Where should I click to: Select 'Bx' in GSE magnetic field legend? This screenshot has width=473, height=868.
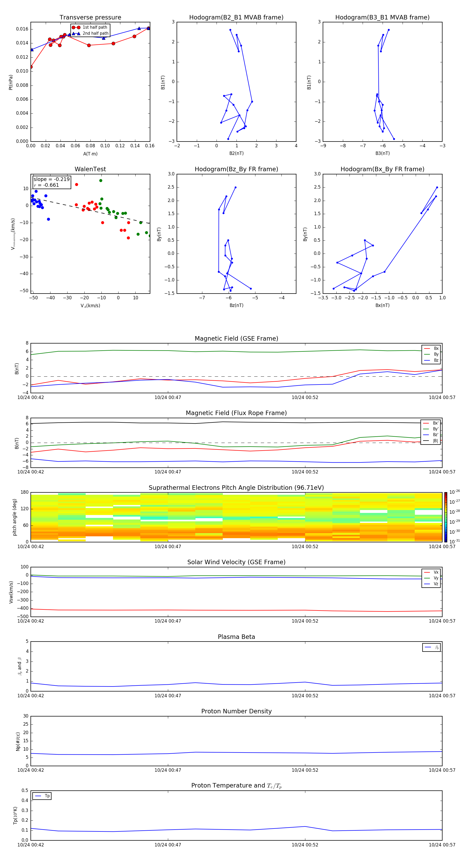[x=431, y=349]
